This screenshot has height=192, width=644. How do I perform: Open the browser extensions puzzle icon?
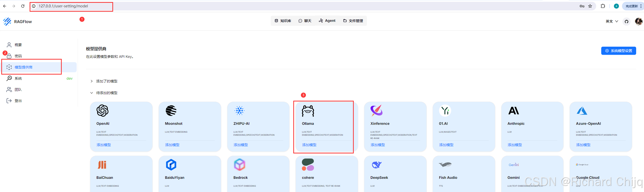pyautogui.click(x=603, y=6)
